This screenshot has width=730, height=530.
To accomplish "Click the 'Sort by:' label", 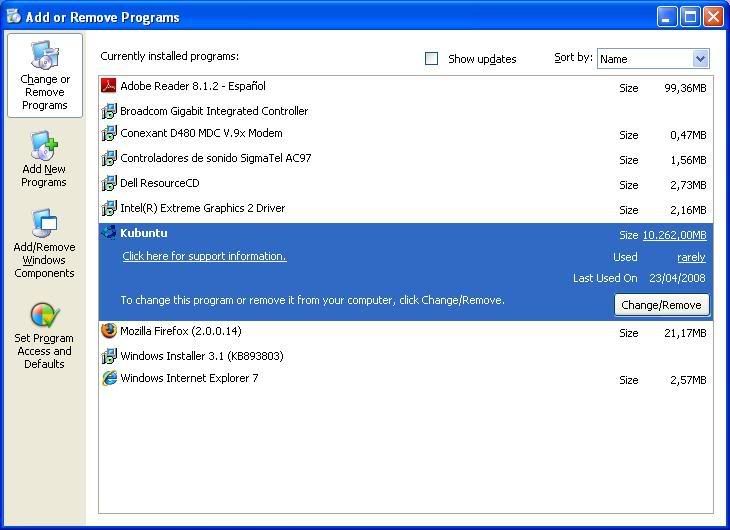I will [573, 57].
